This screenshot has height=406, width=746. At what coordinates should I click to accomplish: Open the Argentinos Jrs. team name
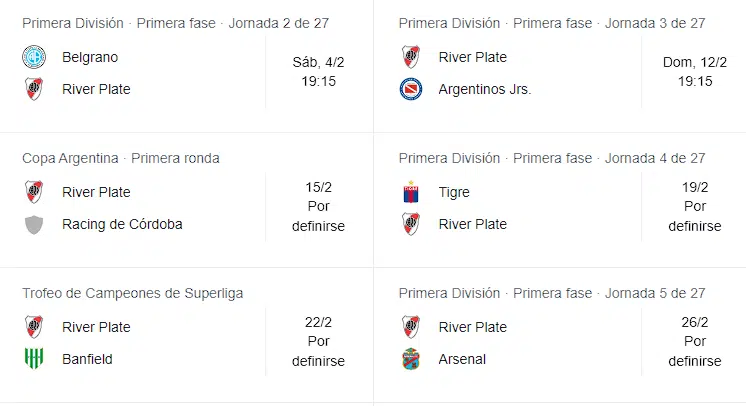485,89
